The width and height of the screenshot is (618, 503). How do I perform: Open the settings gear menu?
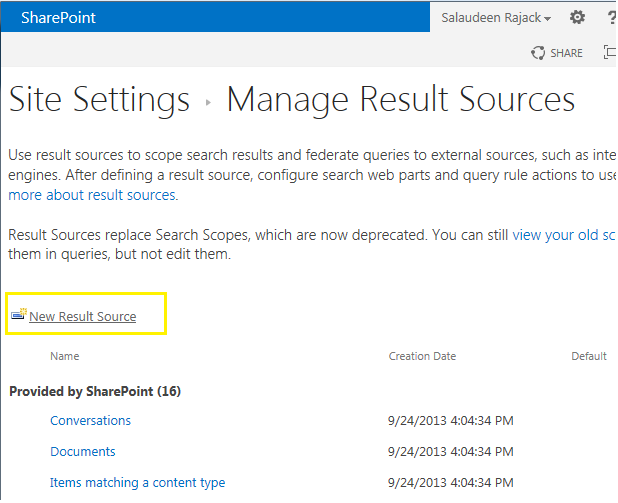click(577, 17)
